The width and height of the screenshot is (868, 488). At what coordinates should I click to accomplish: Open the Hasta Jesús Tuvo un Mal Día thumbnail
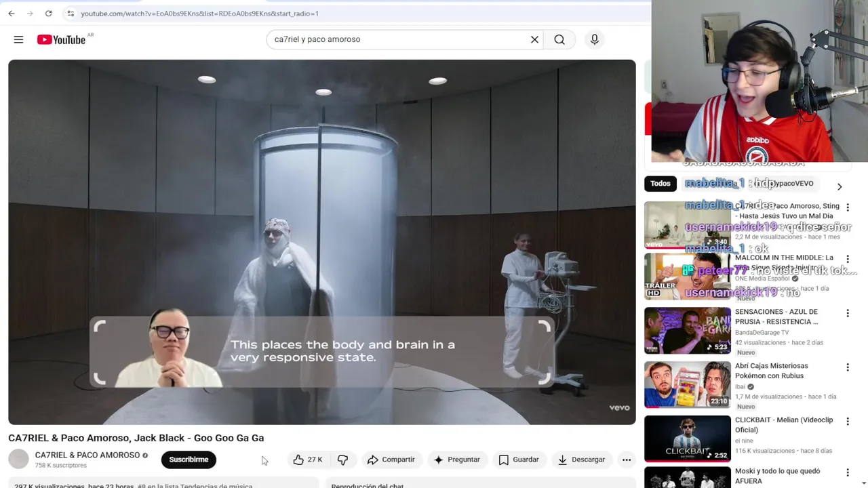pos(688,225)
